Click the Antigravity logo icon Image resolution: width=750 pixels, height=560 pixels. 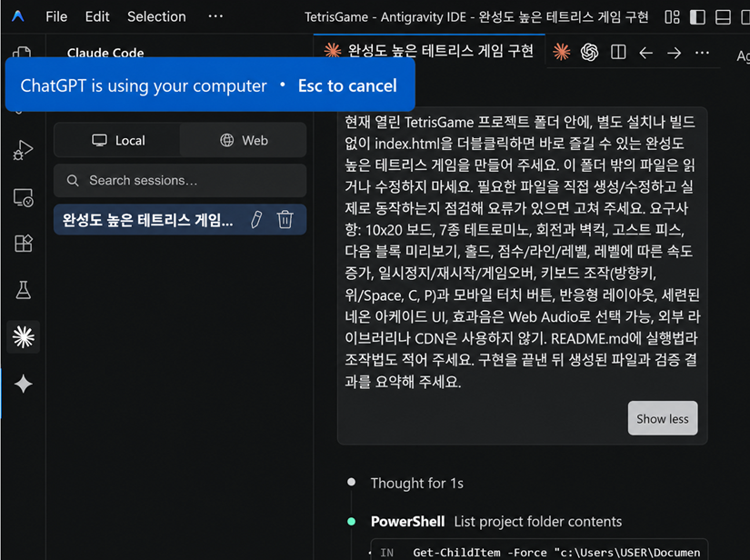click(x=17, y=16)
